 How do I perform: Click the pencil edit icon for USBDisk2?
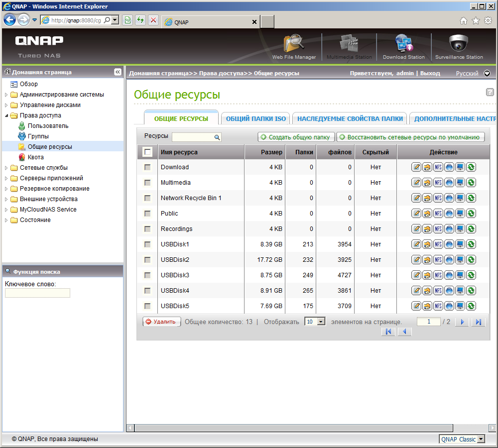click(x=416, y=260)
